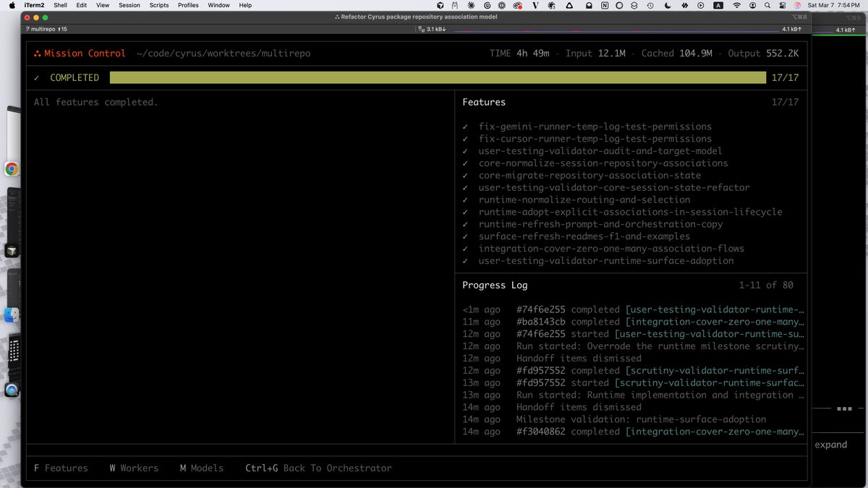Click the completed 17/17 progress bar
This screenshot has height=488, width=868.
438,77
